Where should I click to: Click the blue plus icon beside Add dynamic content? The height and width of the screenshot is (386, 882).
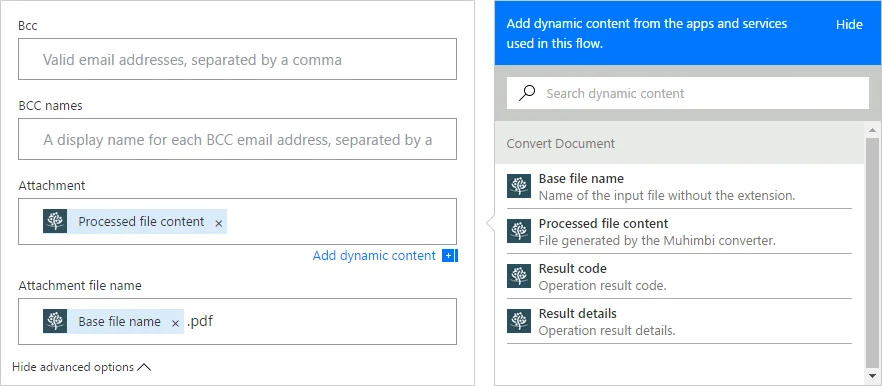point(448,256)
